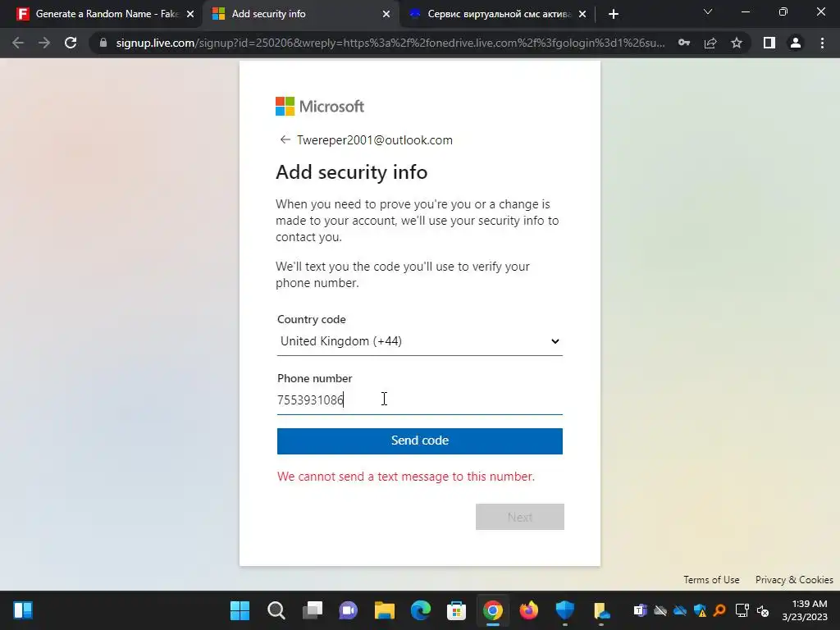Open Privacy & Cookies link

click(x=794, y=580)
